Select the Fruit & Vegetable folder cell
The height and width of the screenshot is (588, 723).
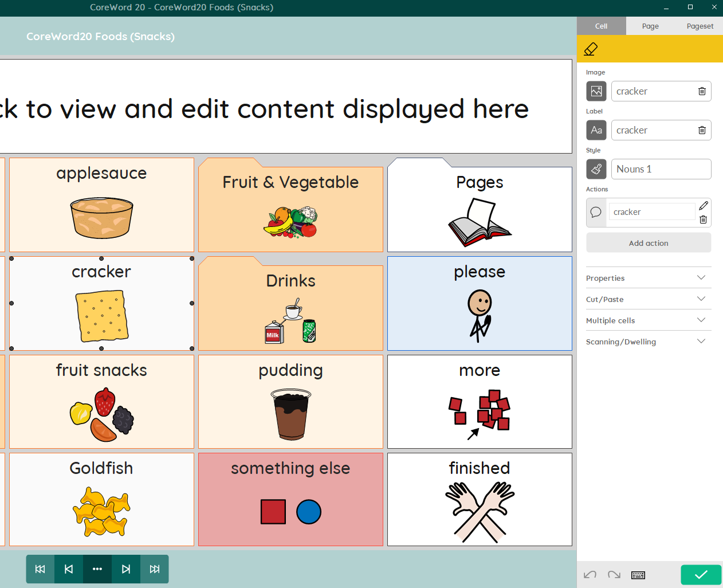290,205
